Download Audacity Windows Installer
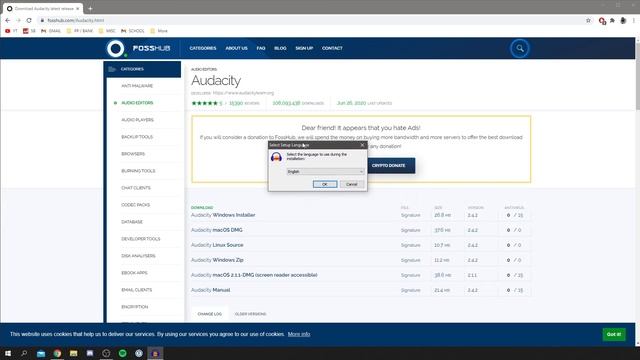Viewport: 640px width, 360px height. 223,215
